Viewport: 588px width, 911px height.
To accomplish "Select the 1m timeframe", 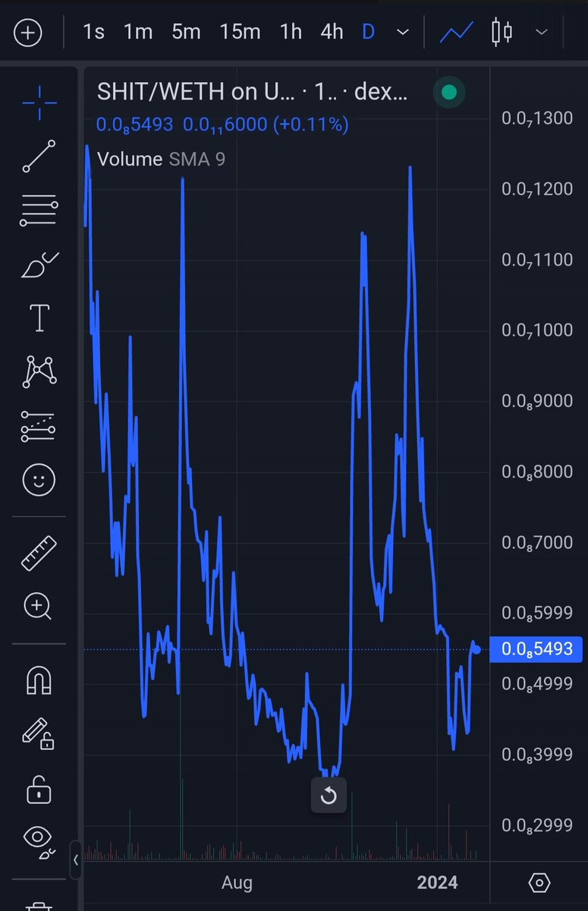I will tap(138, 33).
